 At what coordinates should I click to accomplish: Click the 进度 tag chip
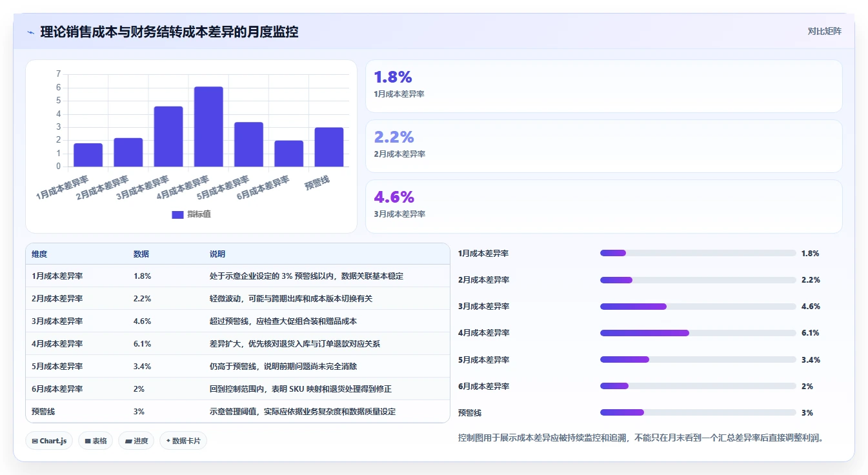[x=136, y=441]
